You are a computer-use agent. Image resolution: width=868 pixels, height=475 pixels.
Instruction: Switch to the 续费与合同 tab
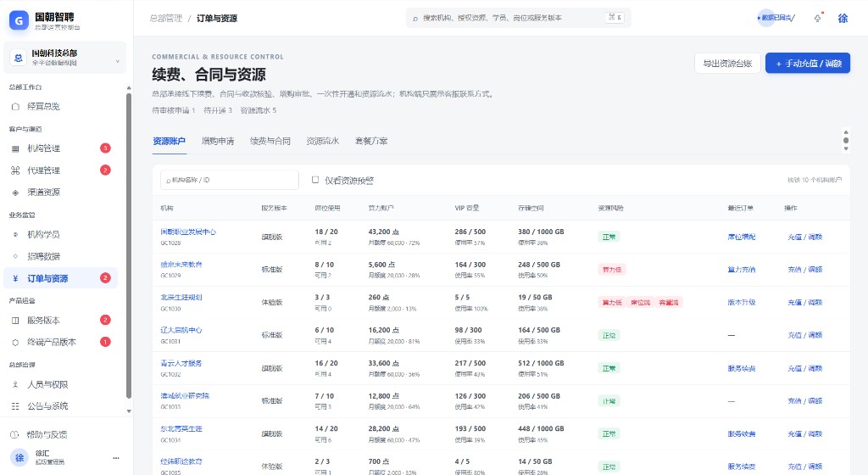tap(270, 141)
